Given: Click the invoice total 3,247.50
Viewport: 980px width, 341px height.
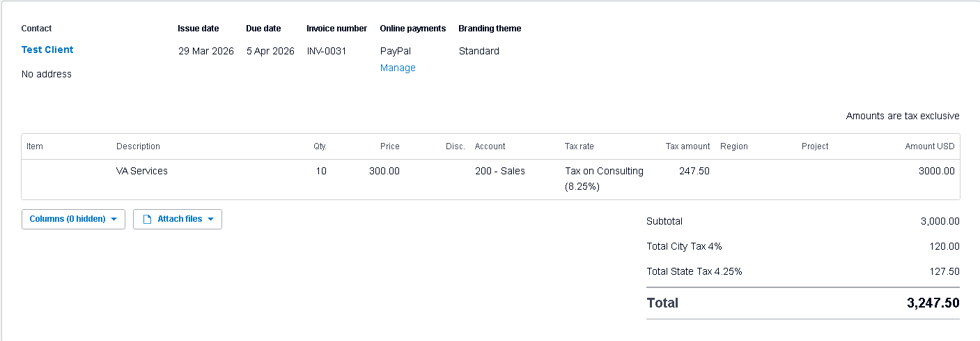Looking at the screenshot, I should [x=933, y=303].
